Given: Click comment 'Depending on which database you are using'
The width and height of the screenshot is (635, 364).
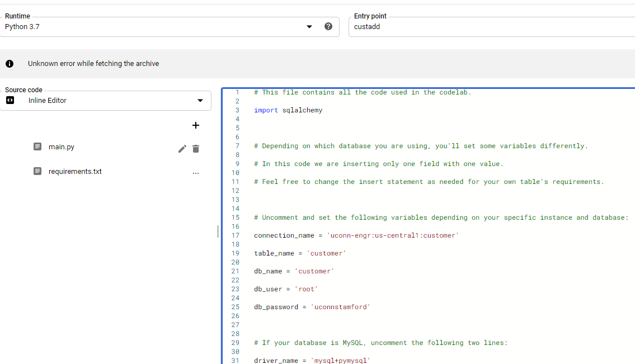Looking at the screenshot, I should coord(421,146).
